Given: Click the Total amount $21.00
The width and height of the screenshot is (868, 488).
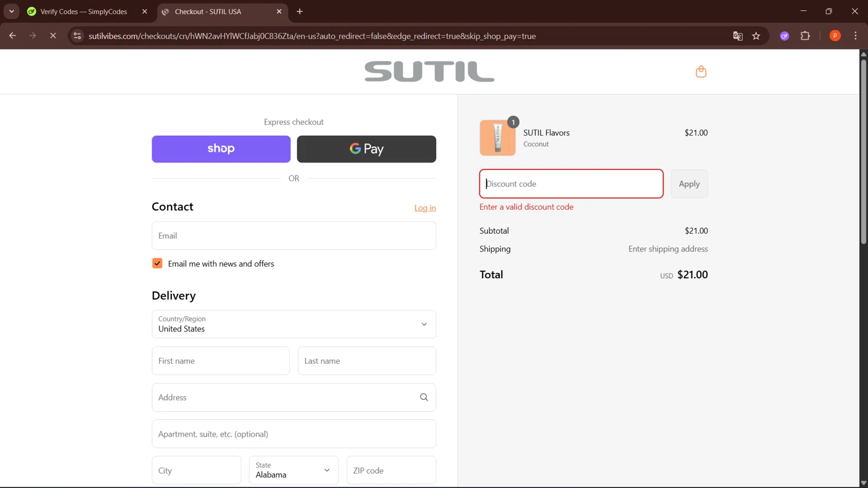Looking at the screenshot, I should click(x=693, y=275).
